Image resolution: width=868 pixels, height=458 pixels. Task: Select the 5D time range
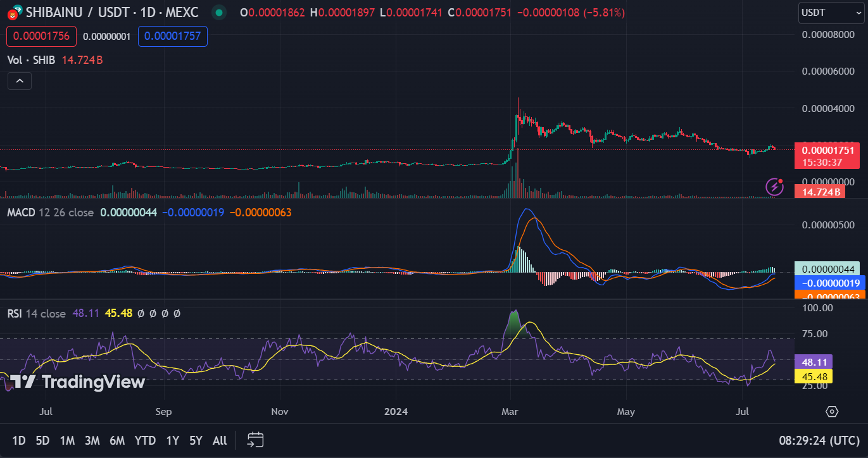tap(42, 441)
